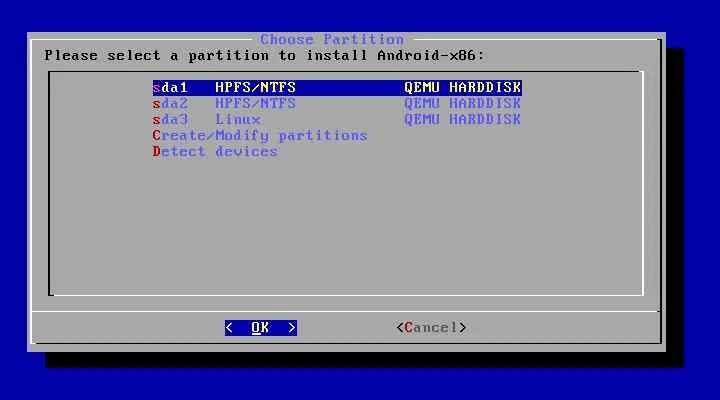
Task: Choose the sda3 Linux partition
Action: [337, 119]
